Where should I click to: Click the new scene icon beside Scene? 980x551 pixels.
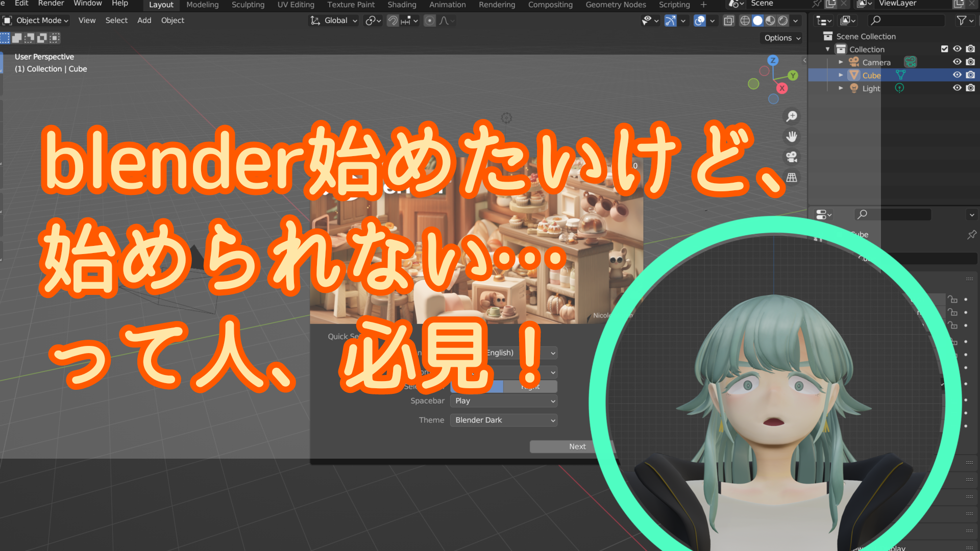pos(831,4)
